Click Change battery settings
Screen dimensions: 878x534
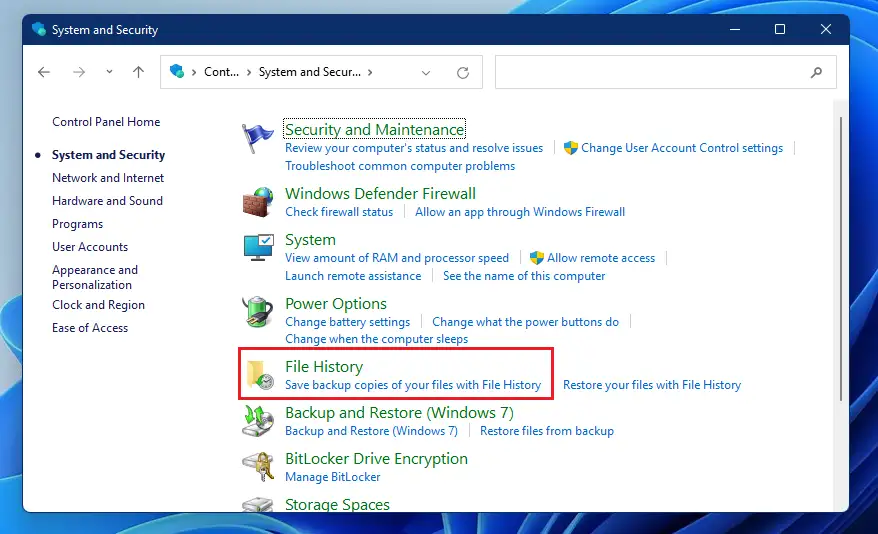[347, 322]
